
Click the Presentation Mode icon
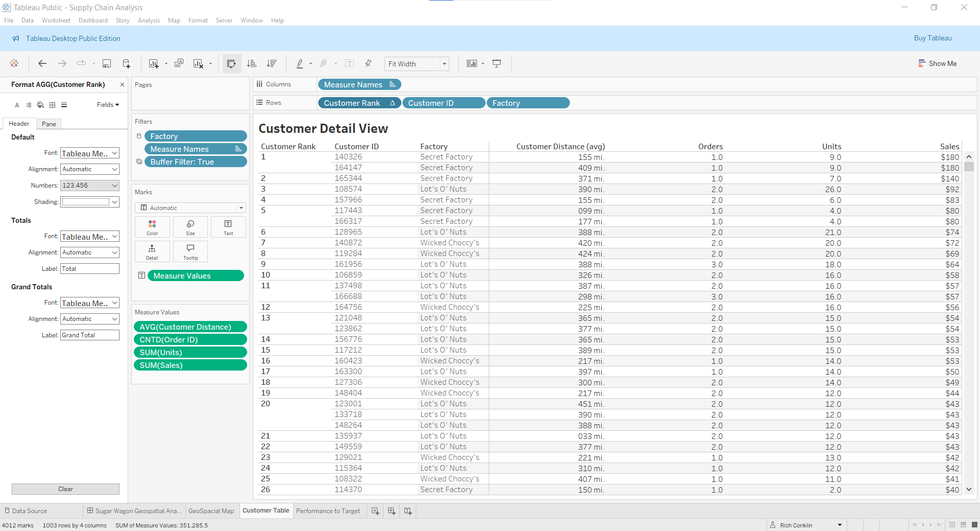pos(496,63)
